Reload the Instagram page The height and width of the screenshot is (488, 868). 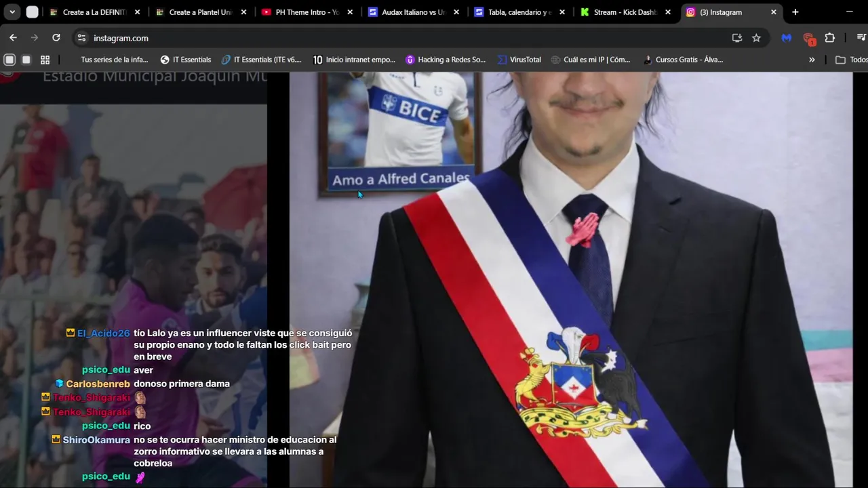point(56,38)
